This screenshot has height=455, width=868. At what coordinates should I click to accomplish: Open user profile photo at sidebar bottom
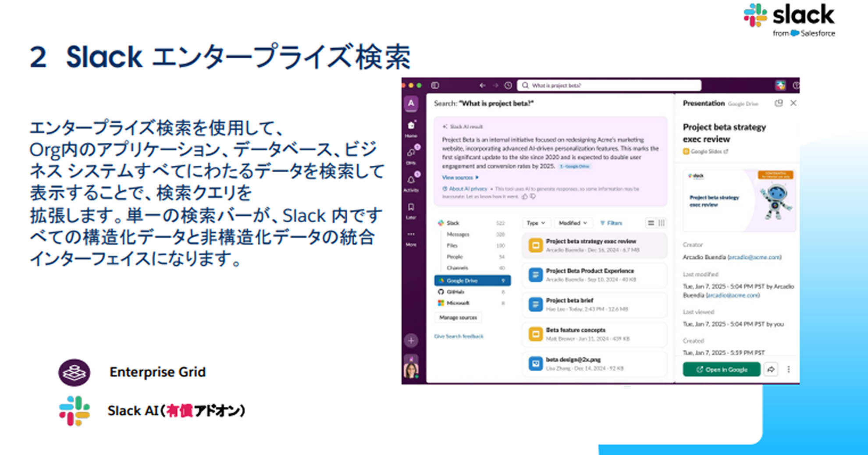pos(411,370)
